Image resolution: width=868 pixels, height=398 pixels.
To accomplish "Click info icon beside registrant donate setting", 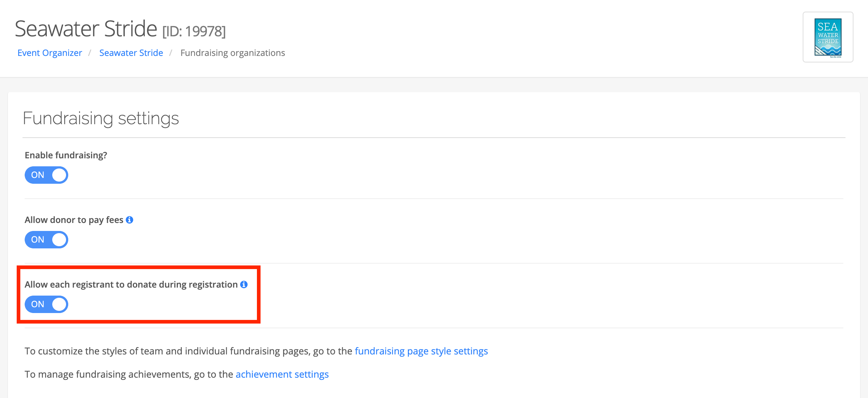I will coord(244,285).
